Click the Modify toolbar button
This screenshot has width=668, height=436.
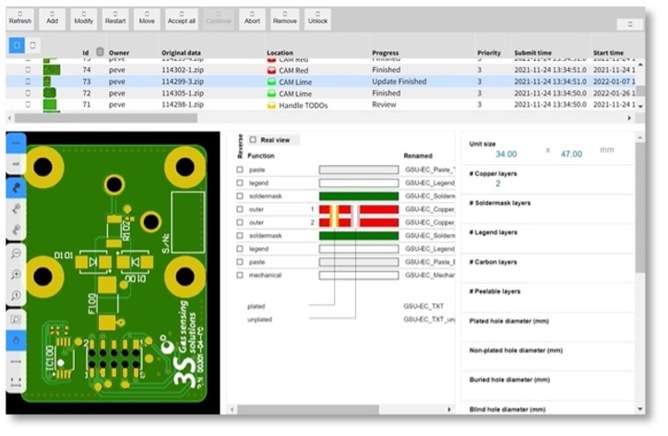[x=83, y=17]
